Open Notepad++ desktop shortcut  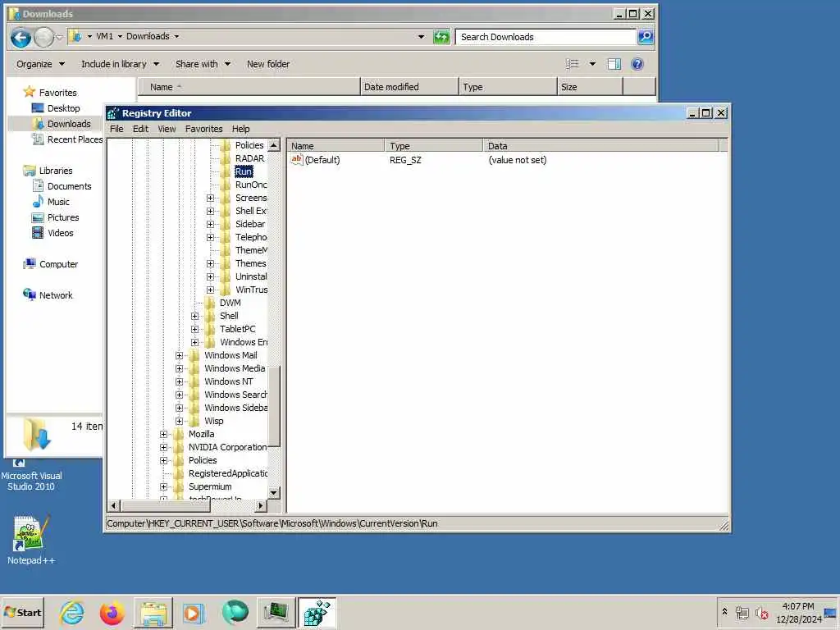click(x=30, y=540)
